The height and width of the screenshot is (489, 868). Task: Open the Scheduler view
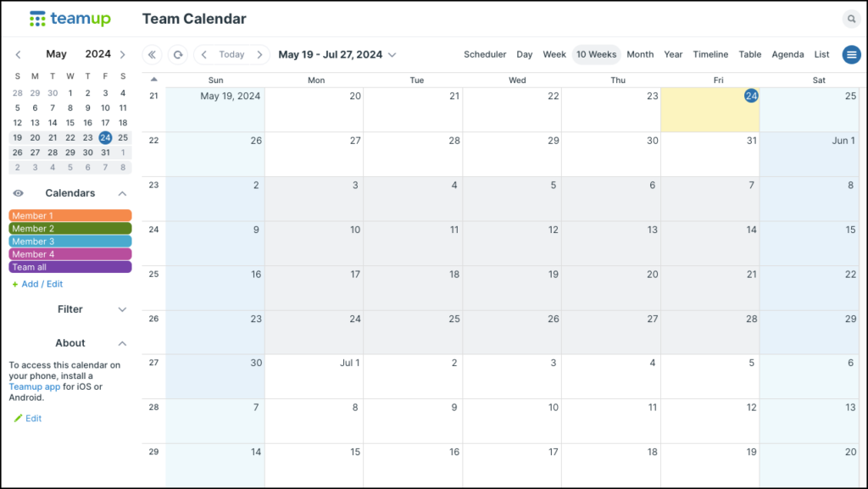click(x=485, y=54)
